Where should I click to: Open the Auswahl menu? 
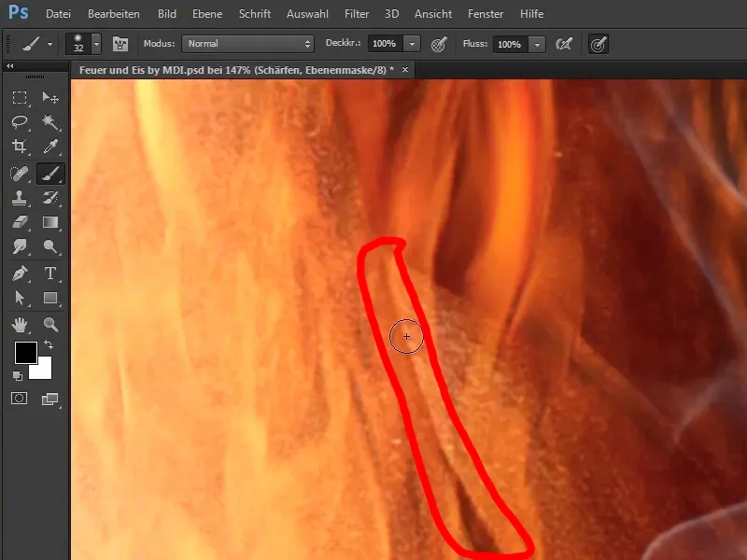coord(307,14)
